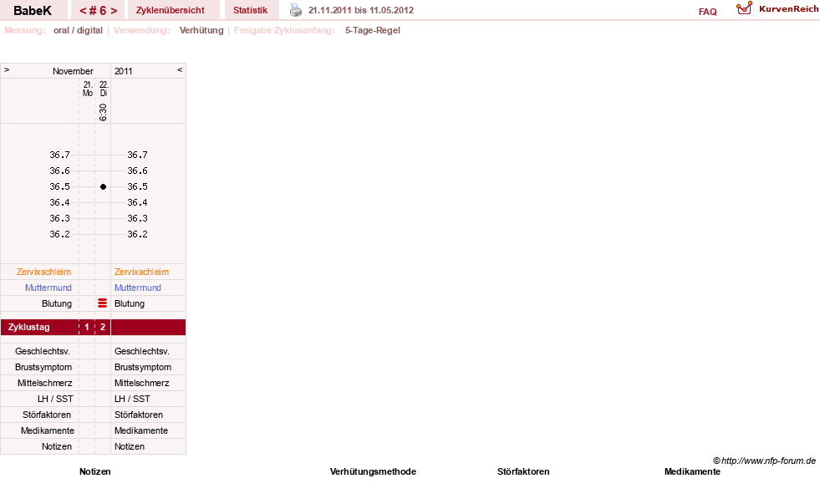
Task: Click right orange Zervixschleim label
Action: click(142, 272)
